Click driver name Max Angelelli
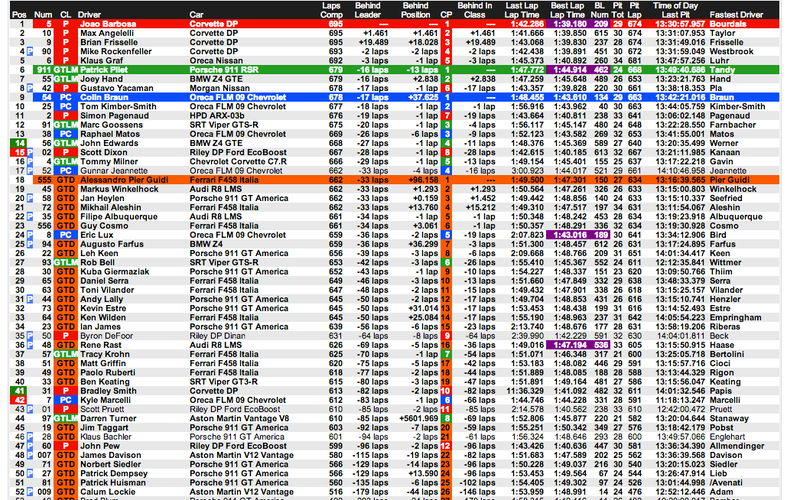Image resolution: width=800 pixels, height=500 pixels. pyautogui.click(x=107, y=33)
